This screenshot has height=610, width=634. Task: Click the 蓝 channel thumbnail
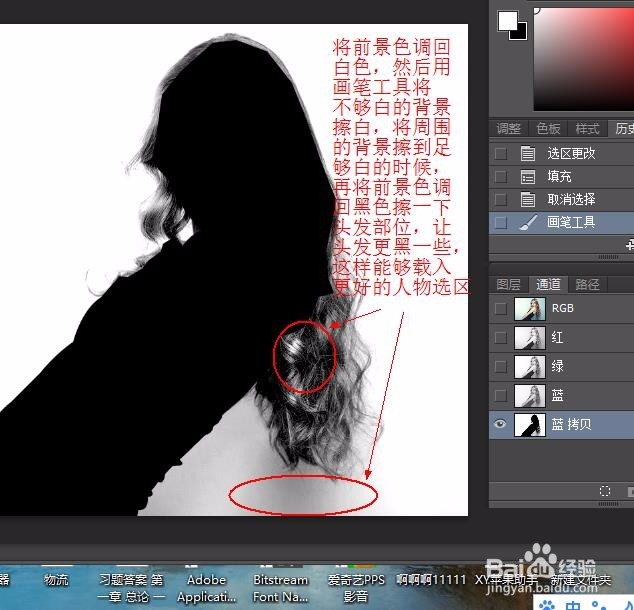pos(530,396)
